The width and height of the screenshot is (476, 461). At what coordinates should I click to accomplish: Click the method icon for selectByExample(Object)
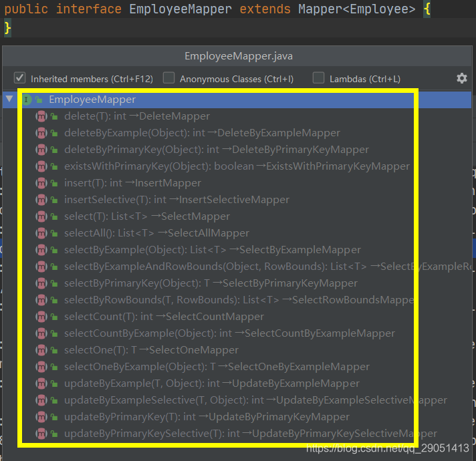pos(41,250)
